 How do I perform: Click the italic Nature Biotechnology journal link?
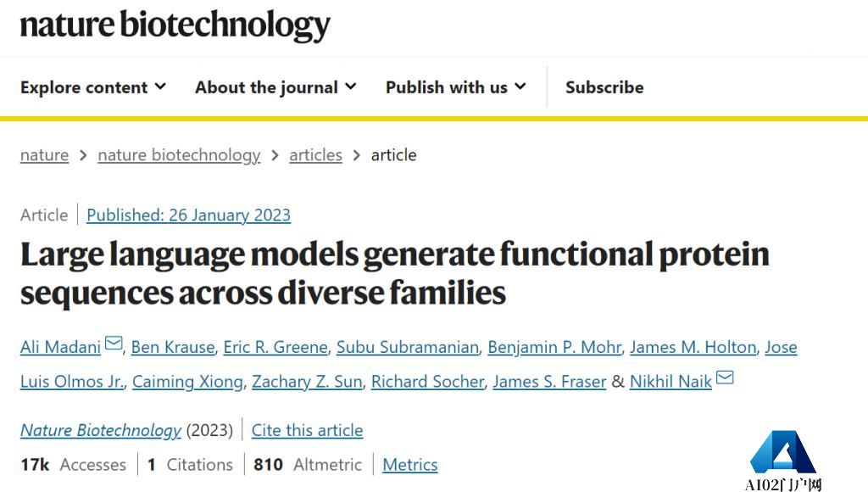tap(101, 430)
